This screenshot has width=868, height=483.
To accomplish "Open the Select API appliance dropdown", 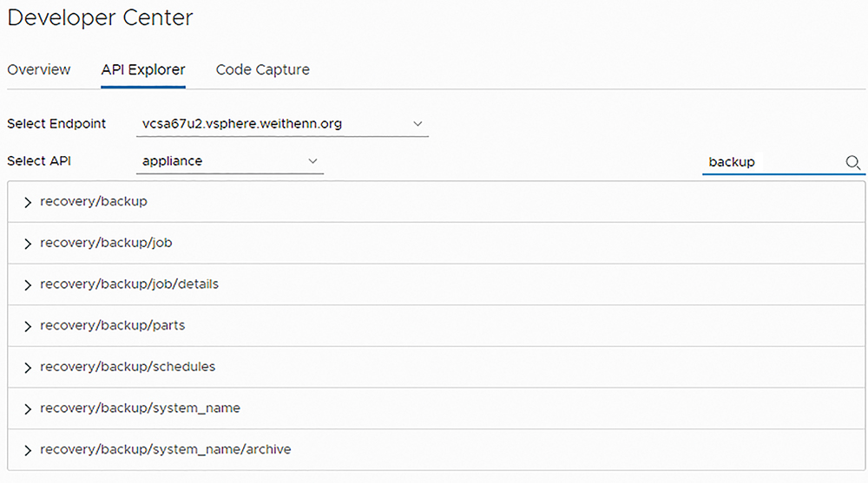I will tap(230, 161).
